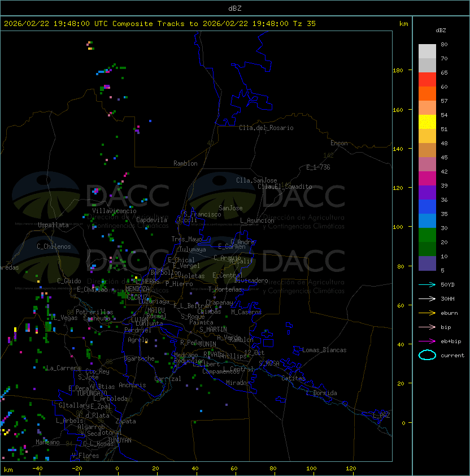The height and width of the screenshot is (476, 470).
Task: Choose the magenta 42–39 dBZ swatch
Action: [x=427, y=179]
